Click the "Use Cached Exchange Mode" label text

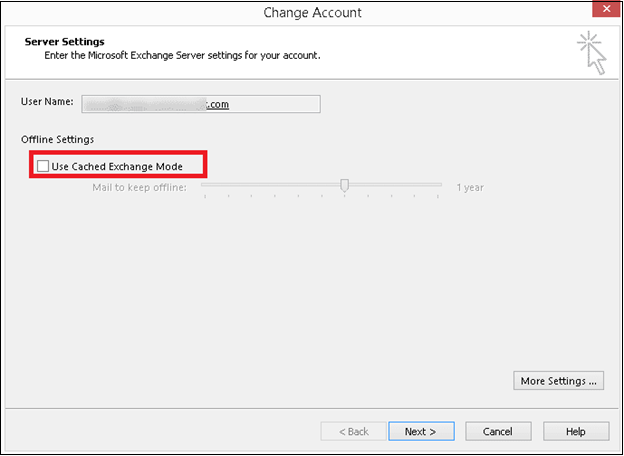pyautogui.click(x=117, y=166)
